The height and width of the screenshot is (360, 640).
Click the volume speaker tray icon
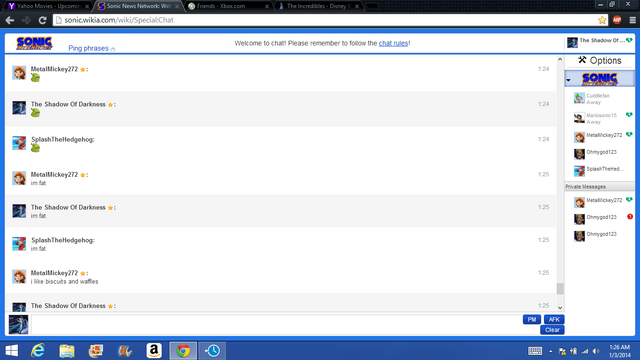click(596, 351)
